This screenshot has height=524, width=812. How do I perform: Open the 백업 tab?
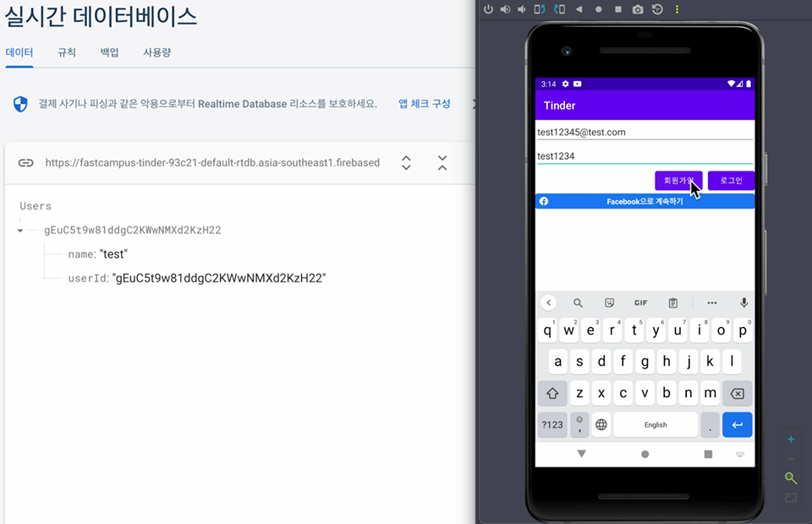(109, 52)
